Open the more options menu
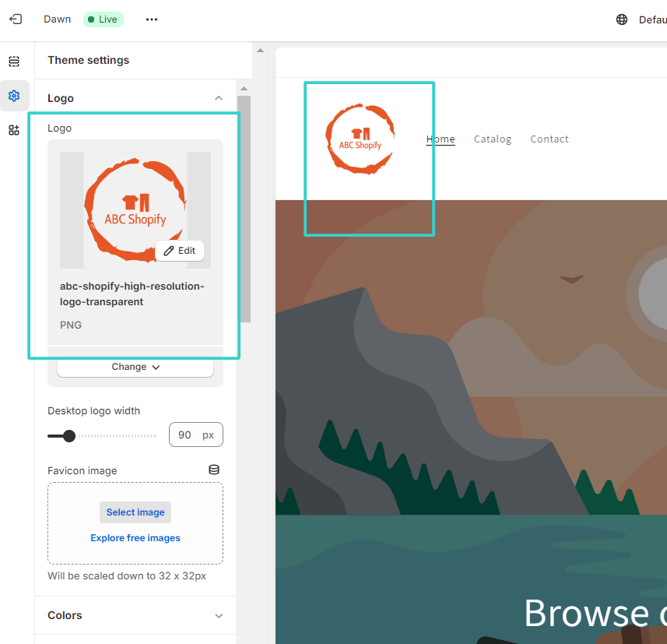667x644 pixels. pyautogui.click(x=151, y=19)
